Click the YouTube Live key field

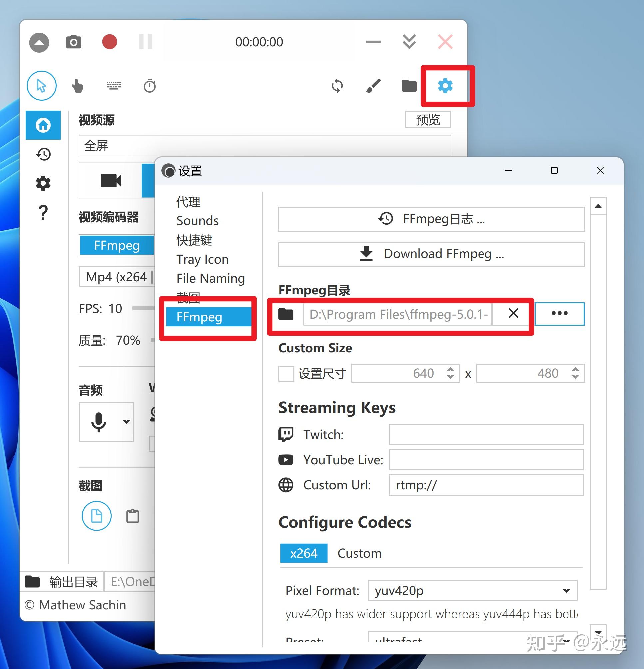point(486,460)
